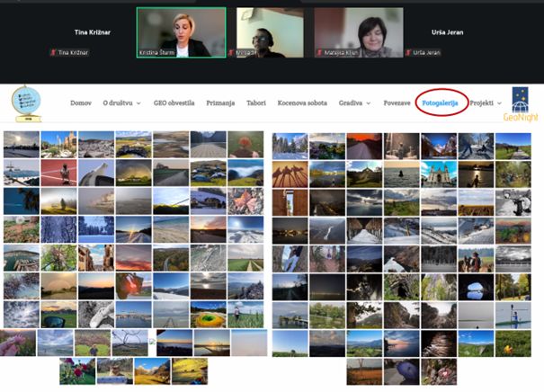Open the Povezave links page
The width and height of the screenshot is (544, 392).
click(x=397, y=103)
